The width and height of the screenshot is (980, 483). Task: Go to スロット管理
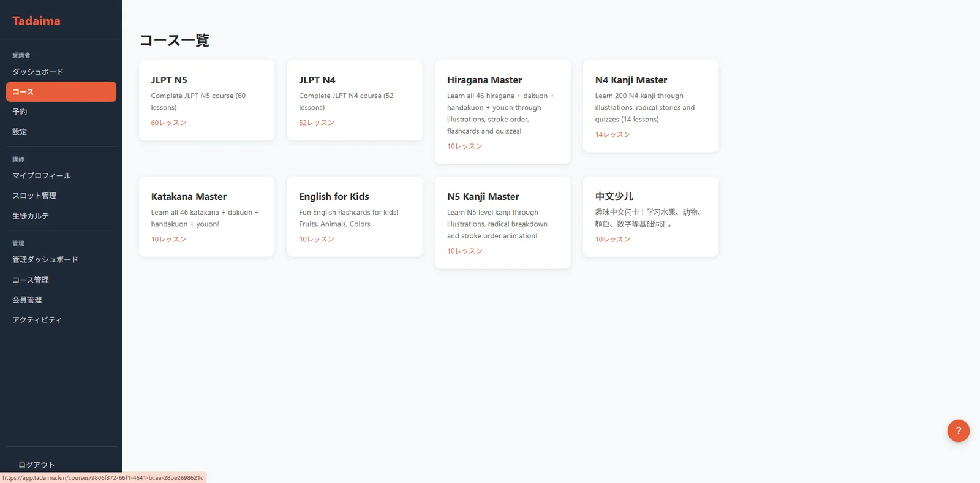click(61, 196)
